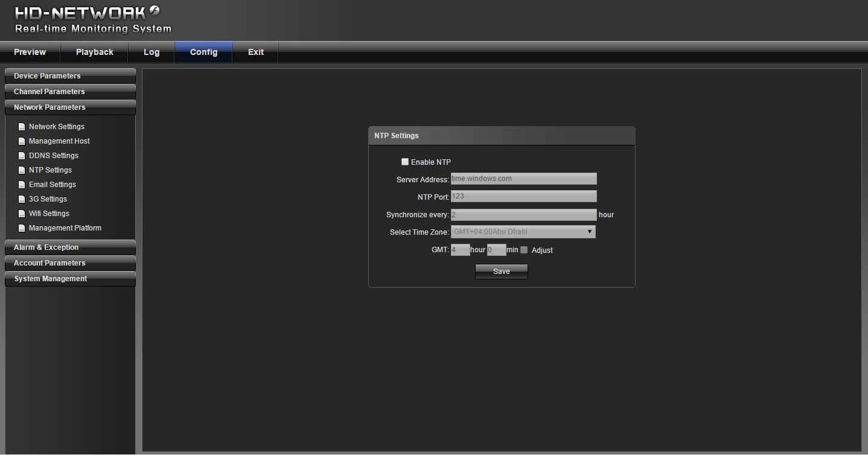Click the GMT min field
This screenshot has height=455, width=868.
497,250
